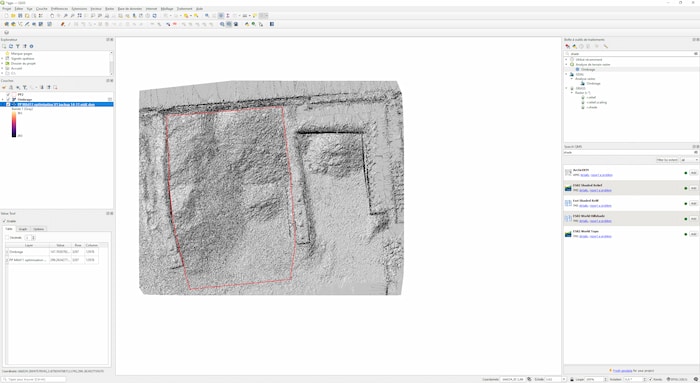The width and height of the screenshot is (700, 383).
Task: Open the Couche menu
Action: pyautogui.click(x=42, y=8)
